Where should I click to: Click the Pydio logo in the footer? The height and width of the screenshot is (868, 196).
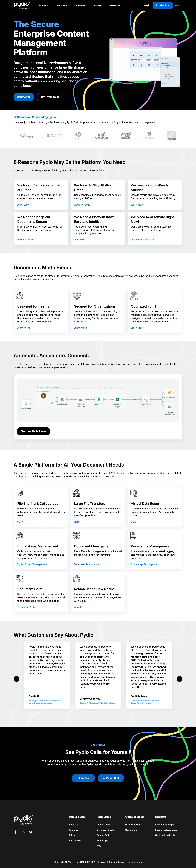(x=24, y=820)
